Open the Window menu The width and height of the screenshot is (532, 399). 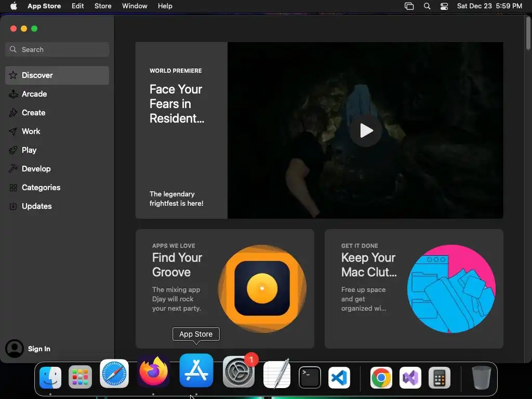[135, 6]
